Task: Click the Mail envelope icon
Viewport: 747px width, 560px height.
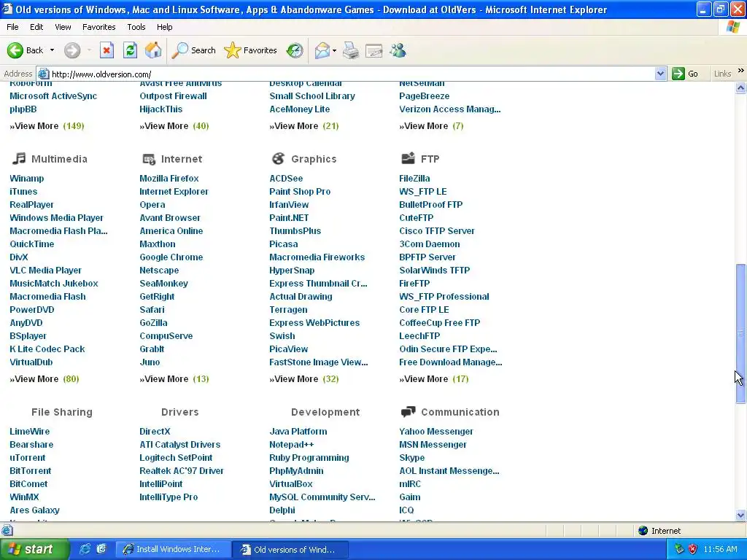Action: (322, 50)
